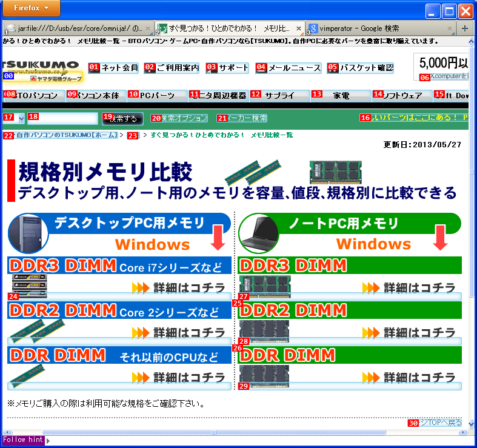
Task: Open desktop DDR2 DIMM 詳細はコチラ
Action: pyautogui.click(x=178, y=332)
